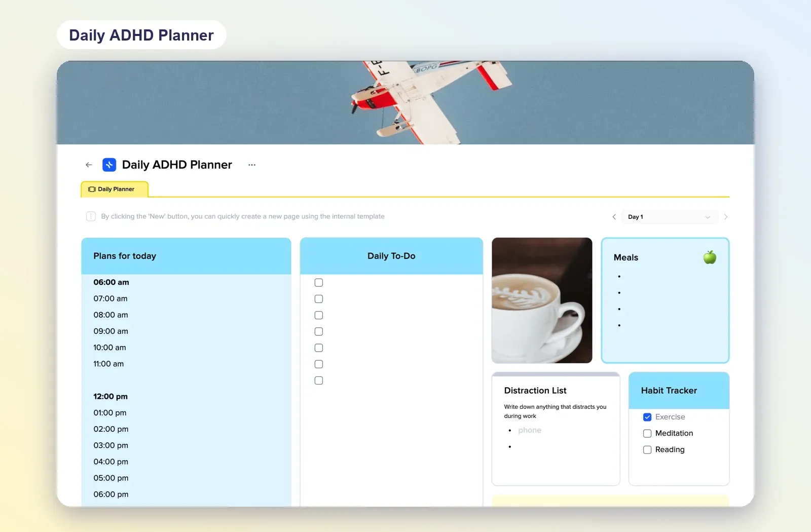The height and width of the screenshot is (532, 811).
Task: Check the fourth Daily To-Do checkbox
Action: click(319, 331)
